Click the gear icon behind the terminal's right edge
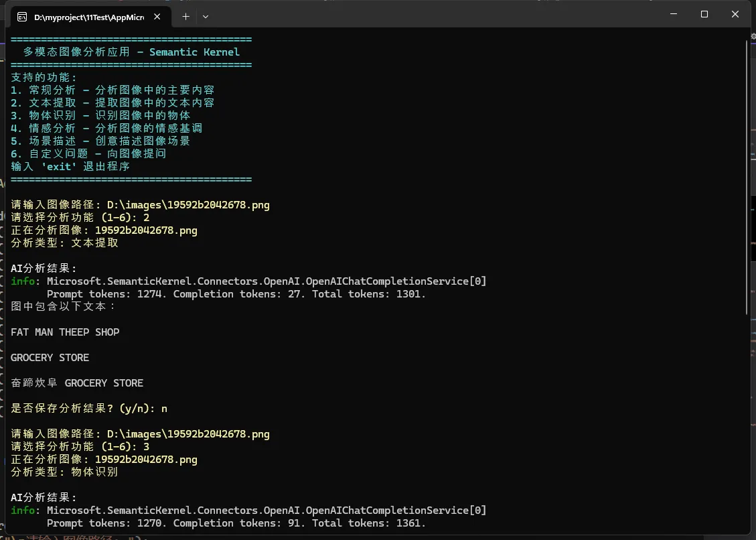Screen dimensions: 756x540 click(x=753, y=38)
